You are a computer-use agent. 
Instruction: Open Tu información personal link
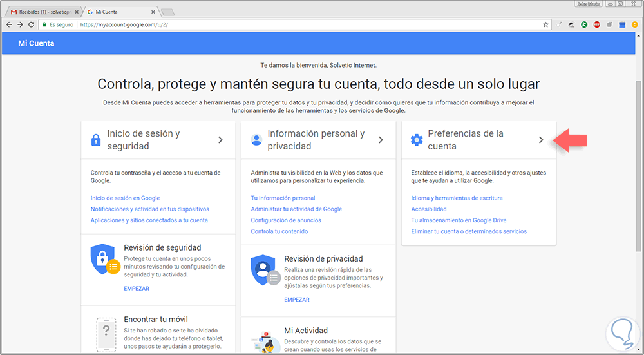283,198
